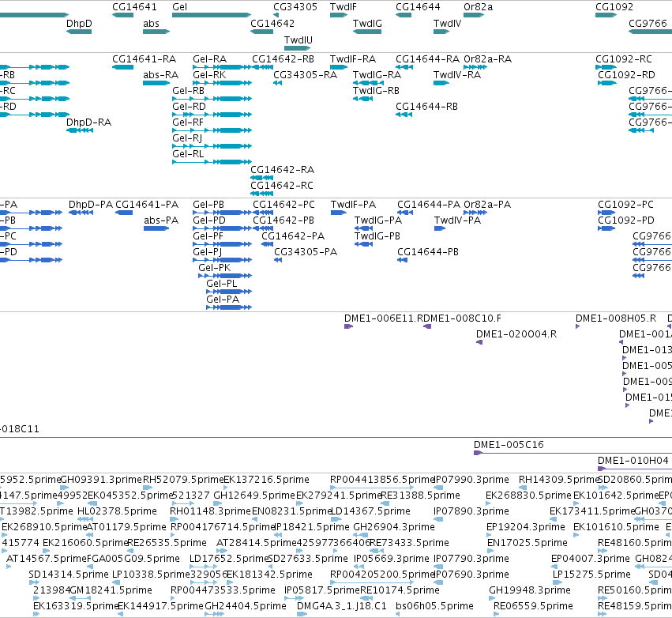This screenshot has width=672, height=618.
Task: Select the Gel gene label
Action: point(179,7)
